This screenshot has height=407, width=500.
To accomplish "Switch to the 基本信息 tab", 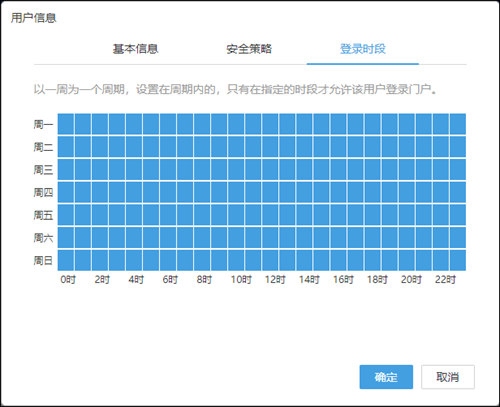I will 135,49.
